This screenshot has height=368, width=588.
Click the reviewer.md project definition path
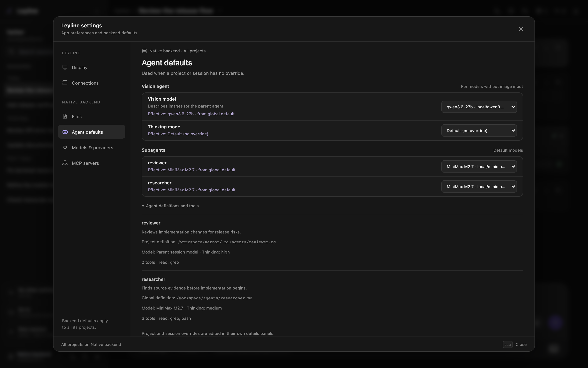[x=227, y=242]
